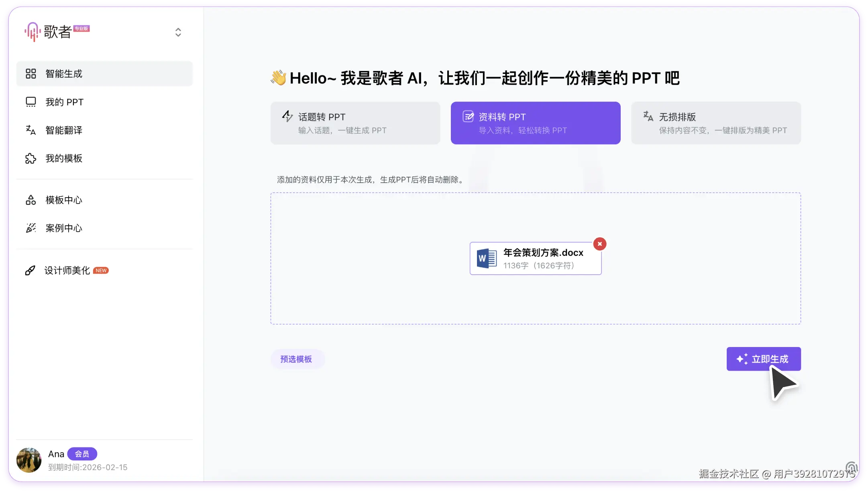Click the 智能翻译 translate icon
This screenshot has height=492, width=868.
tap(31, 130)
